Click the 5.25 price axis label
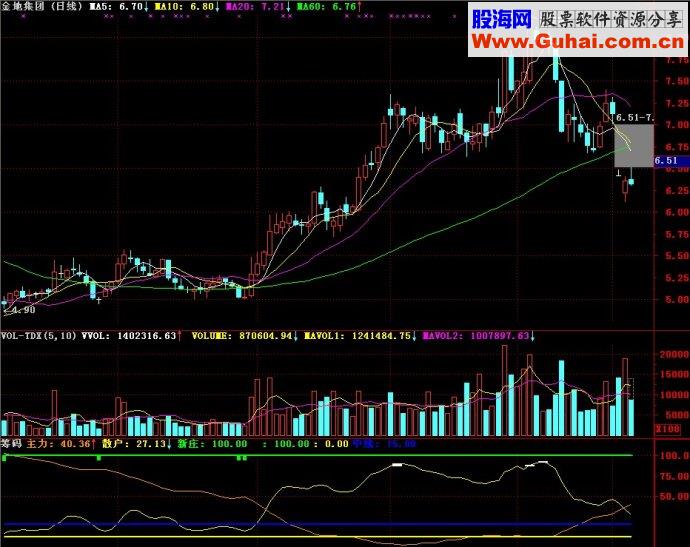Screen dimensions: 690x547 pos(677,278)
